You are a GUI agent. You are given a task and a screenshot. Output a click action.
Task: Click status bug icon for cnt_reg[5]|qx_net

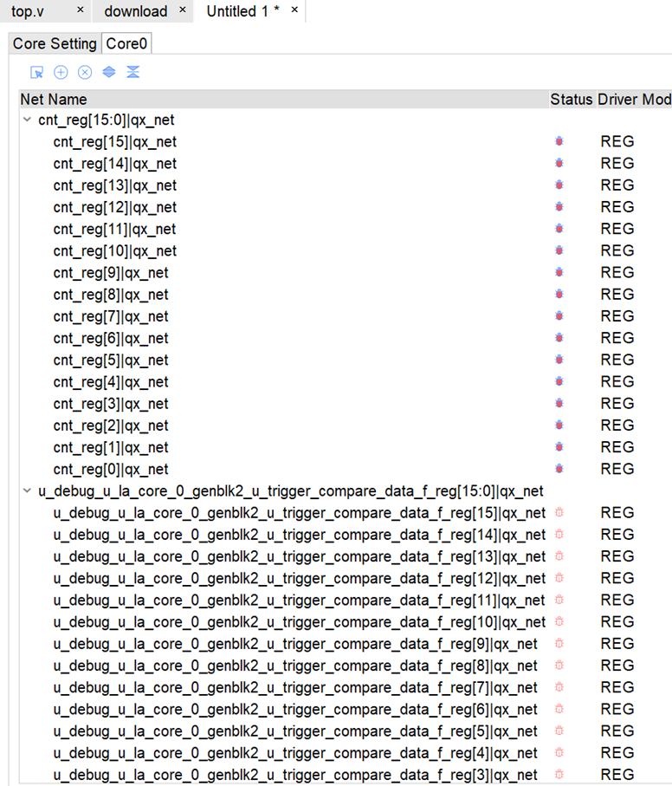559,360
